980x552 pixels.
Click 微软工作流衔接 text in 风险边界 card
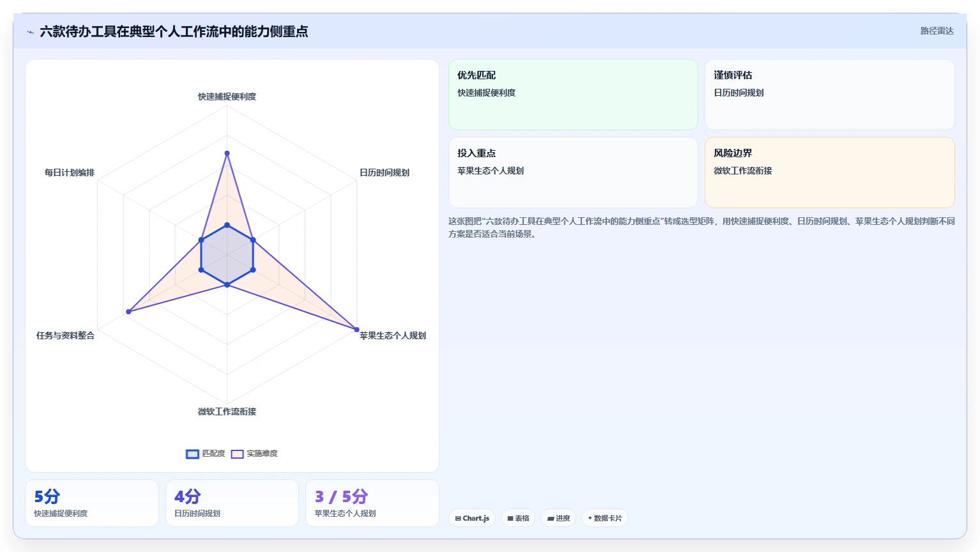(x=743, y=171)
